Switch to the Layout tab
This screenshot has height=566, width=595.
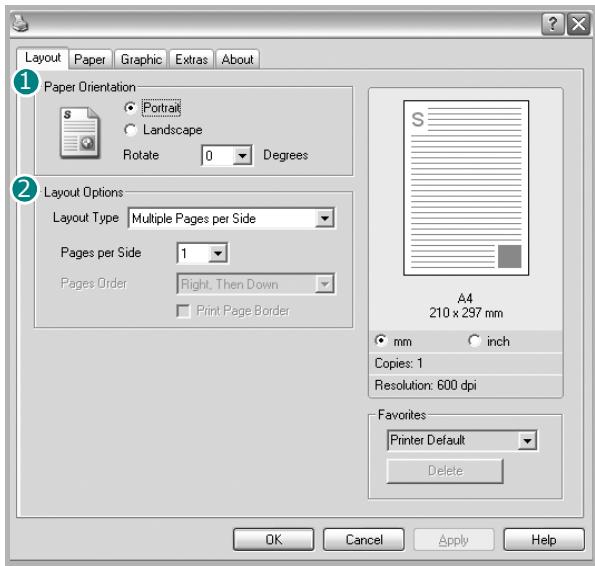pyautogui.click(x=42, y=58)
